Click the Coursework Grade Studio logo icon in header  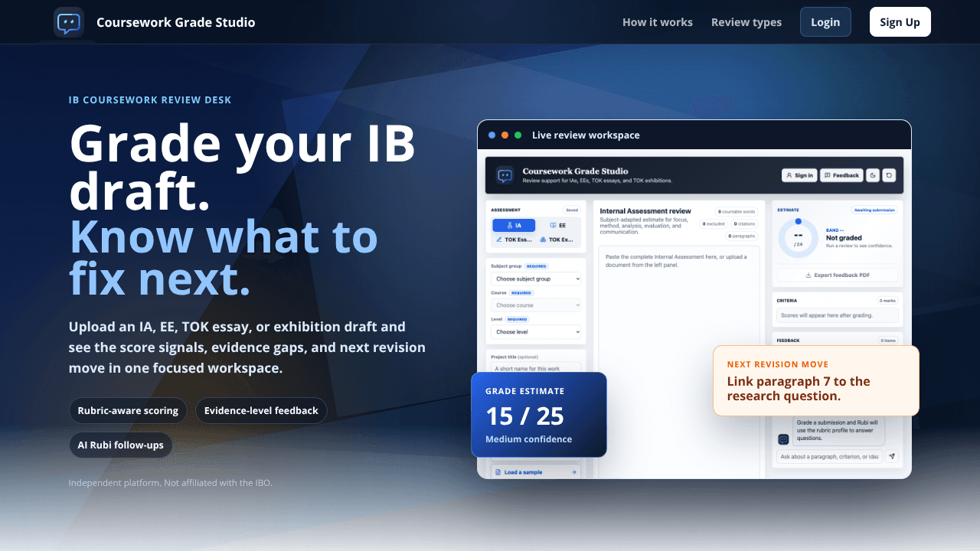point(69,22)
